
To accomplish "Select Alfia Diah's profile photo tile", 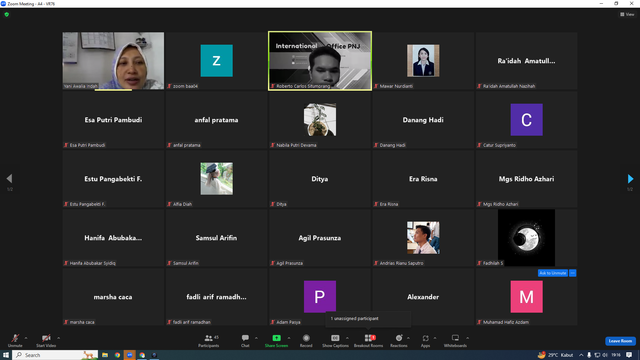I will click(216, 179).
